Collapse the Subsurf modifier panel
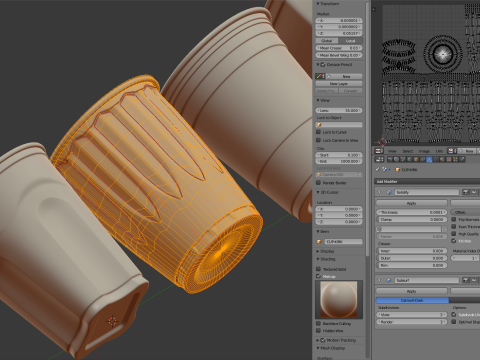 pos(379,280)
